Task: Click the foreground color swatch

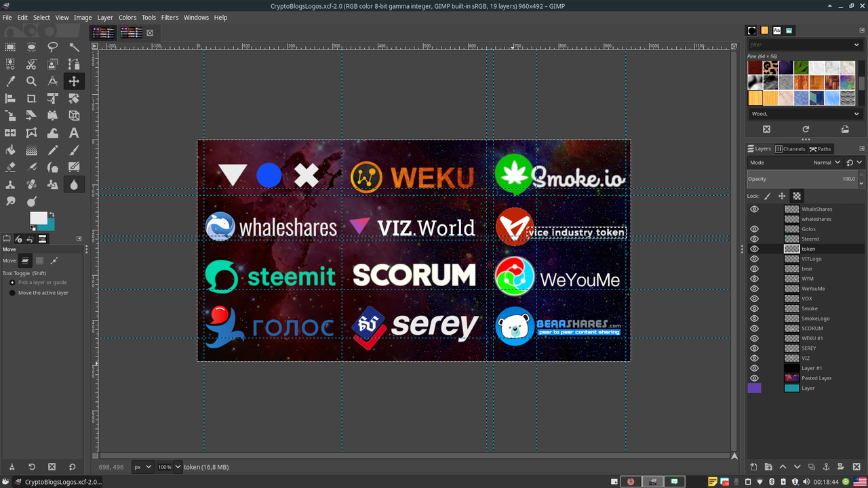Action: pos(39,218)
